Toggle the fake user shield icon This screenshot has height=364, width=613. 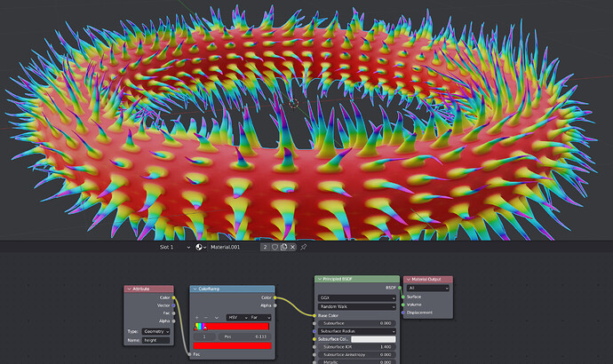click(x=275, y=247)
